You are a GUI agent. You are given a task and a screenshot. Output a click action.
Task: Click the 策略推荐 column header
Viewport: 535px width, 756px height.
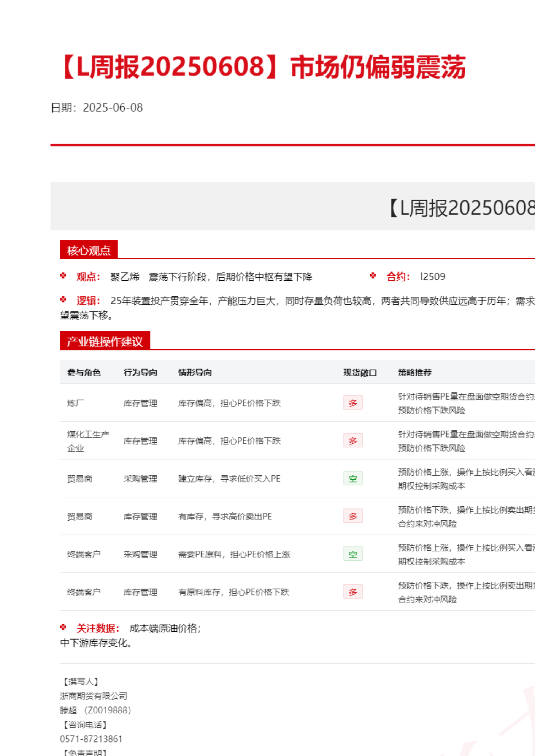(x=414, y=372)
